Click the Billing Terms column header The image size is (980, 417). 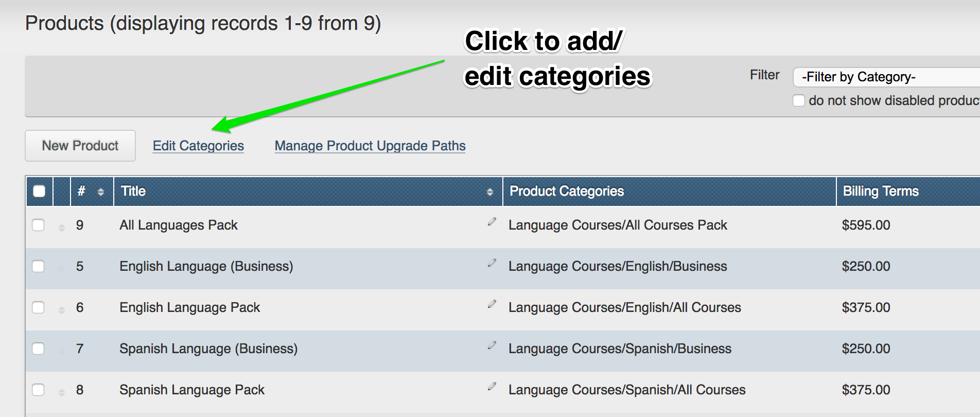[880, 192]
